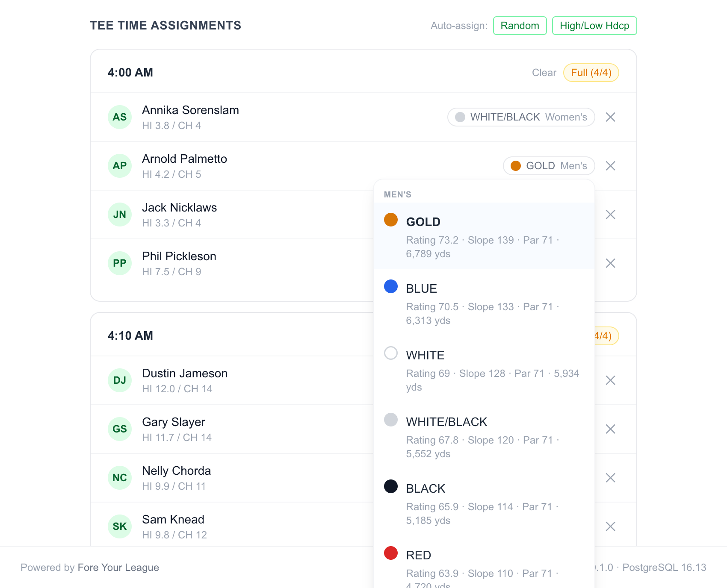Click the Full (4/4) badge at 4:00 AM
The image size is (727, 588).
point(591,73)
